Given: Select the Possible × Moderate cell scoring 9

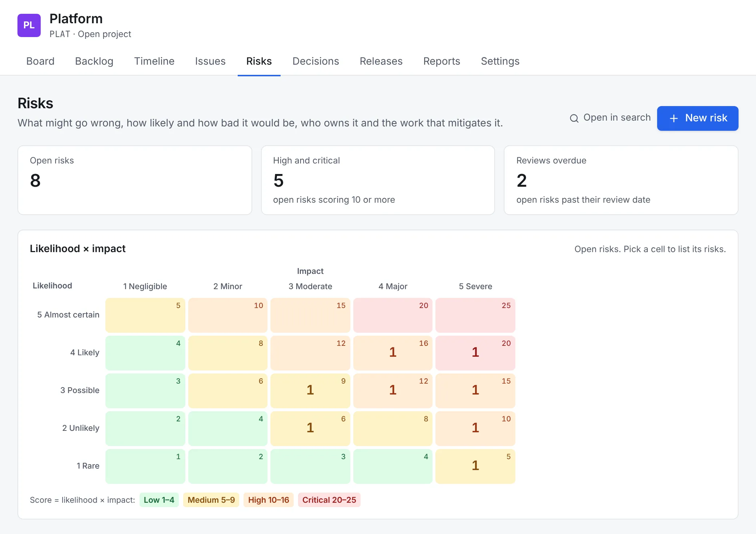Looking at the screenshot, I should tap(310, 391).
